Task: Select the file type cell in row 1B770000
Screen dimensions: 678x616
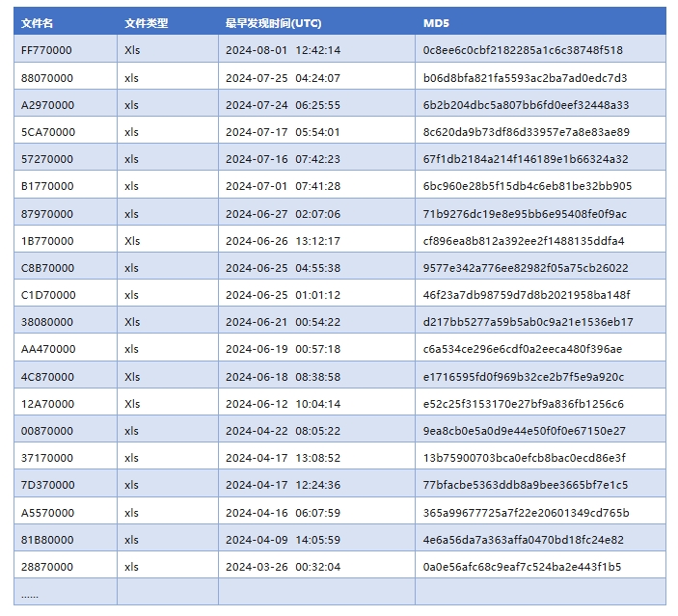Action: point(132,241)
